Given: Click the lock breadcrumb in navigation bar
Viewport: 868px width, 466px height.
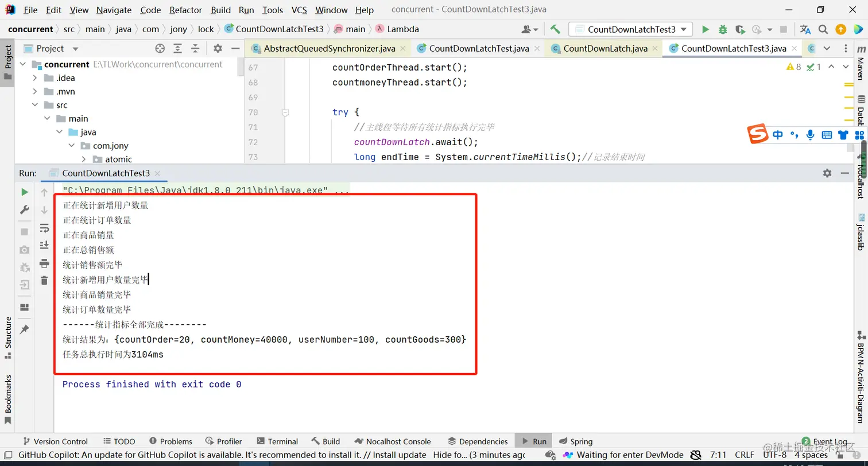Looking at the screenshot, I should (206, 29).
